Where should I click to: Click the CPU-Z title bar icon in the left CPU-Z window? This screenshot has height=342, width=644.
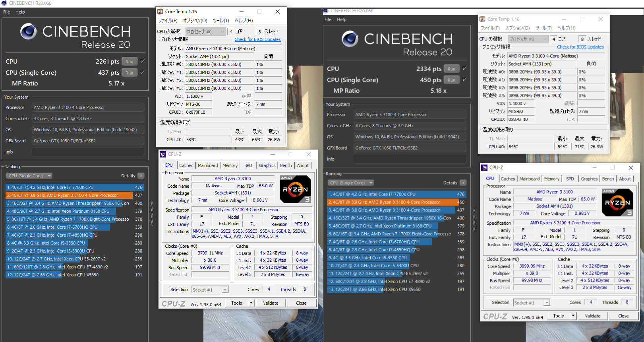[162, 154]
